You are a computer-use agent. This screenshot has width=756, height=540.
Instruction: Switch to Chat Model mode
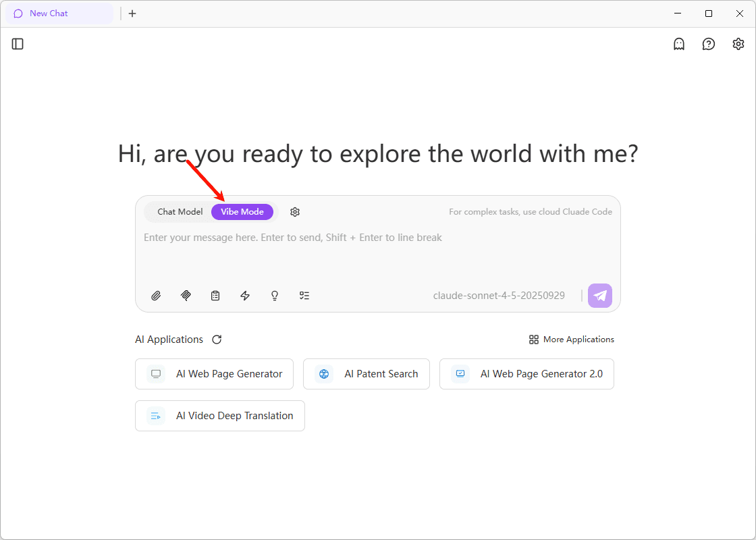(180, 212)
